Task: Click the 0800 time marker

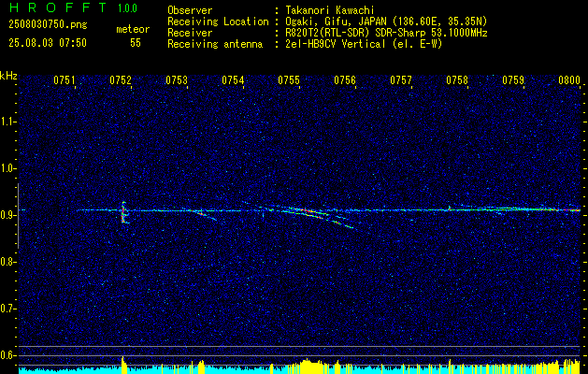Action: tap(569, 80)
